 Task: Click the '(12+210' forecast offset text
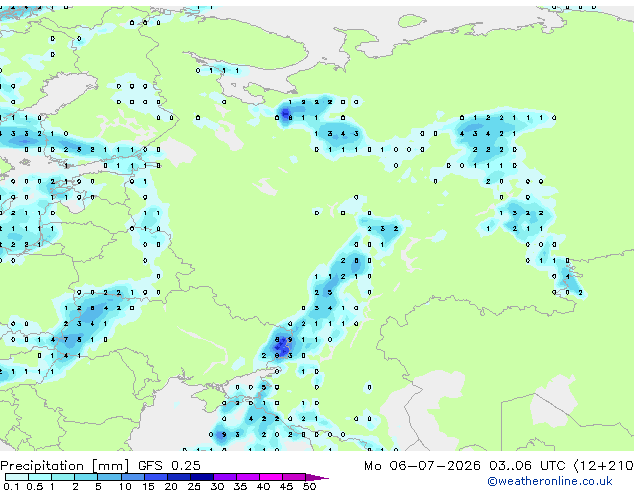coord(604,466)
